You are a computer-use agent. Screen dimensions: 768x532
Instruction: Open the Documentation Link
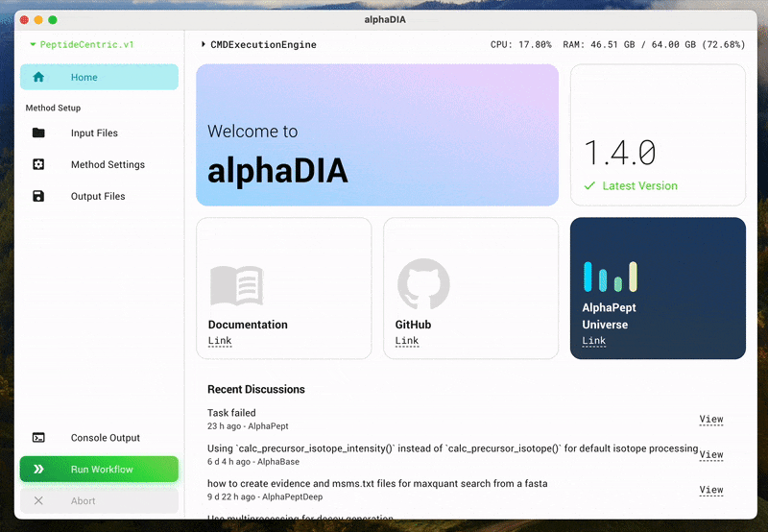(x=220, y=341)
